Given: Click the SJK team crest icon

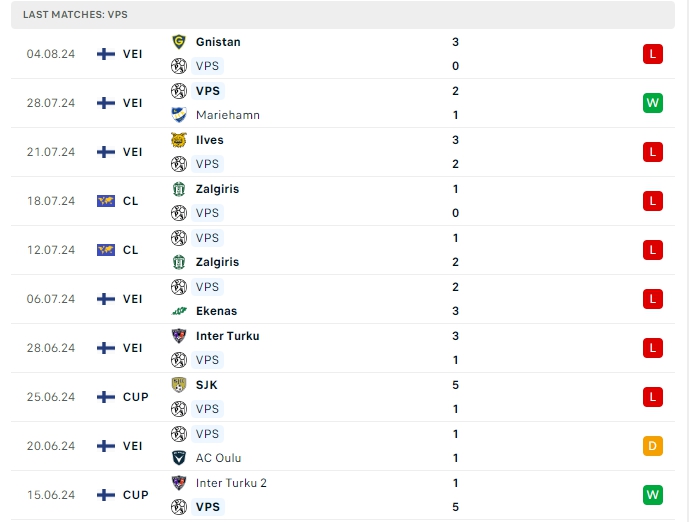Looking at the screenshot, I should click(x=179, y=385).
